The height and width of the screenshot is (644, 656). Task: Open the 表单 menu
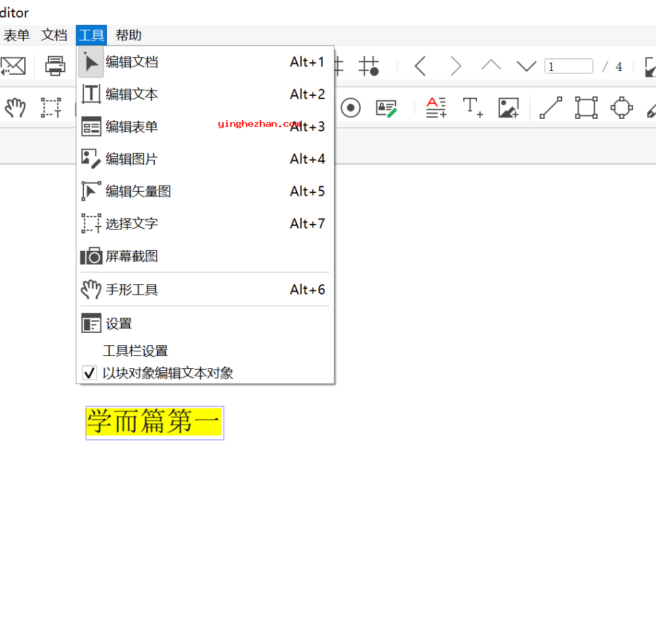click(16, 35)
